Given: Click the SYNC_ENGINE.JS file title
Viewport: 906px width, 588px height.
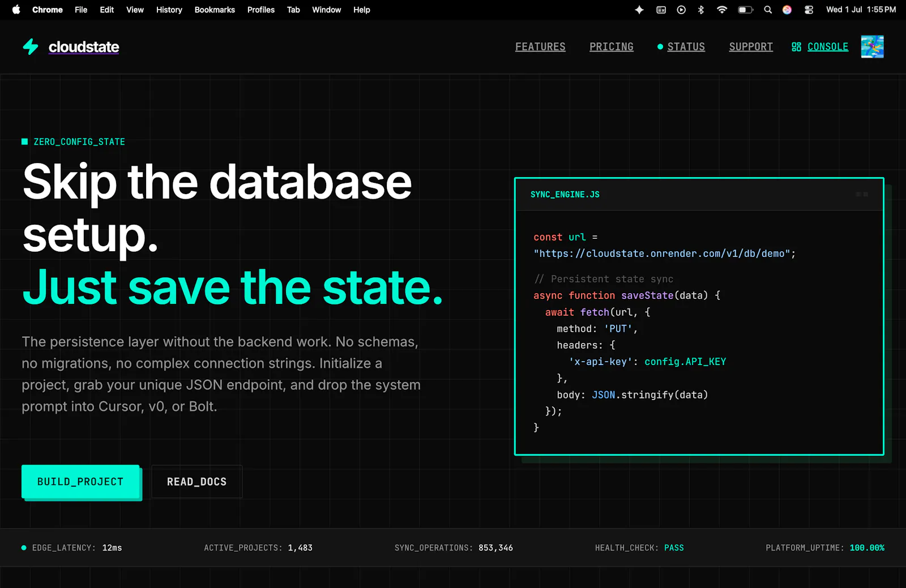Looking at the screenshot, I should (565, 195).
